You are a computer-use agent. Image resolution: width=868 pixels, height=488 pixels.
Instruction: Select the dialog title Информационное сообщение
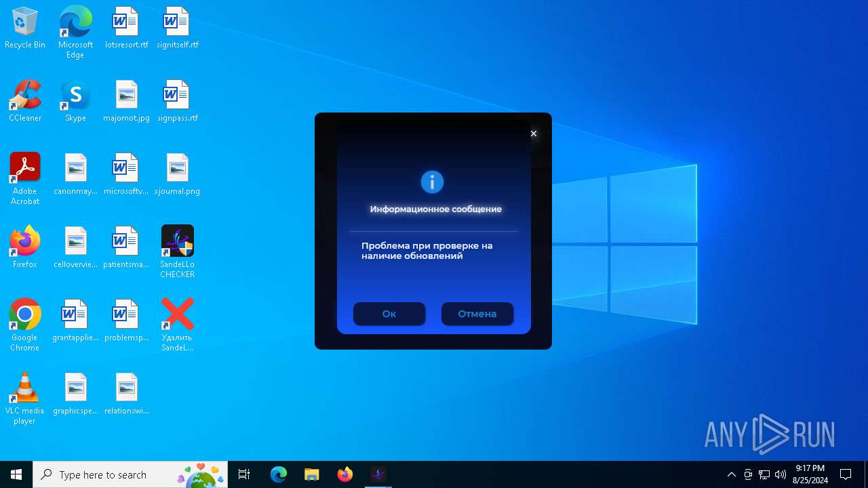(436, 209)
